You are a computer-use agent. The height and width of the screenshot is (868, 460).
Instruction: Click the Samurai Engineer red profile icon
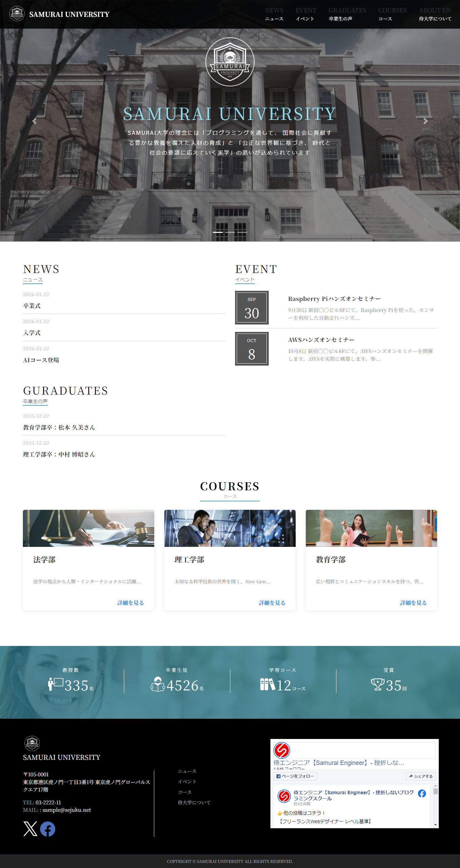282,750
